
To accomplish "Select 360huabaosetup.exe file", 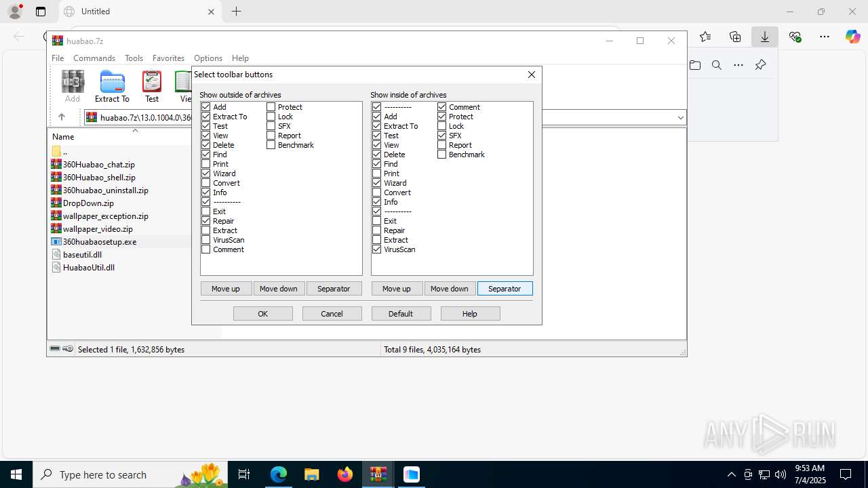I will coord(100,241).
